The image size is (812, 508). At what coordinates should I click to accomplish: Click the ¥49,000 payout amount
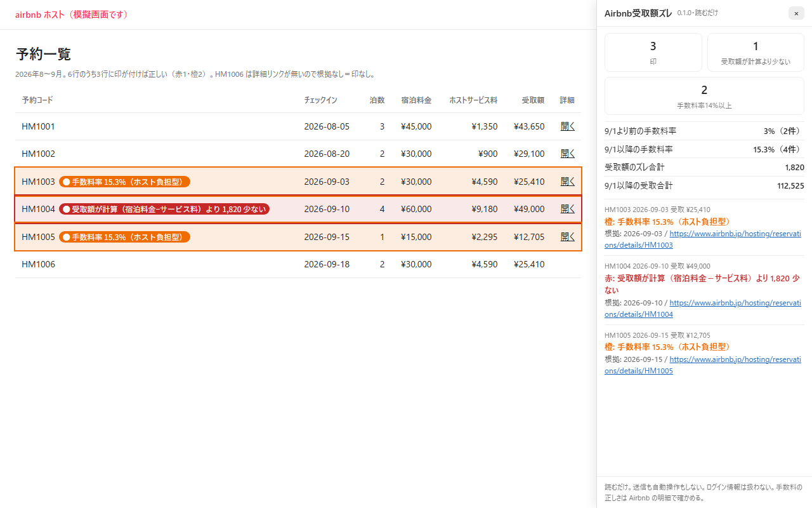pyautogui.click(x=529, y=209)
